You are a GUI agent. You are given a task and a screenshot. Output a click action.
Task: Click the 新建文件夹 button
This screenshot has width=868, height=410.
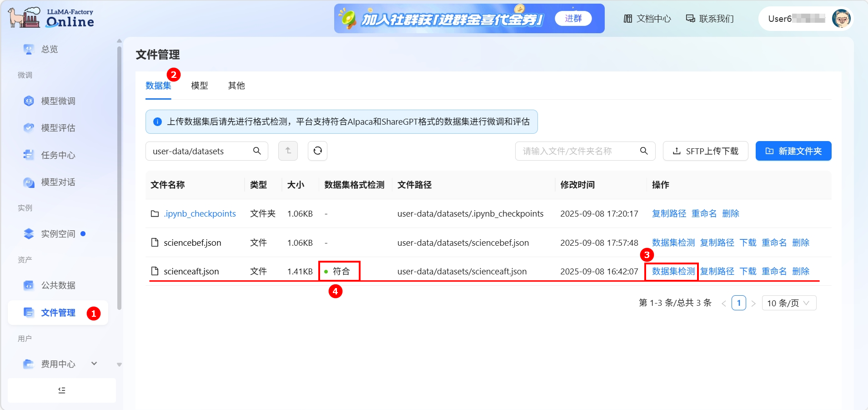[x=793, y=151]
